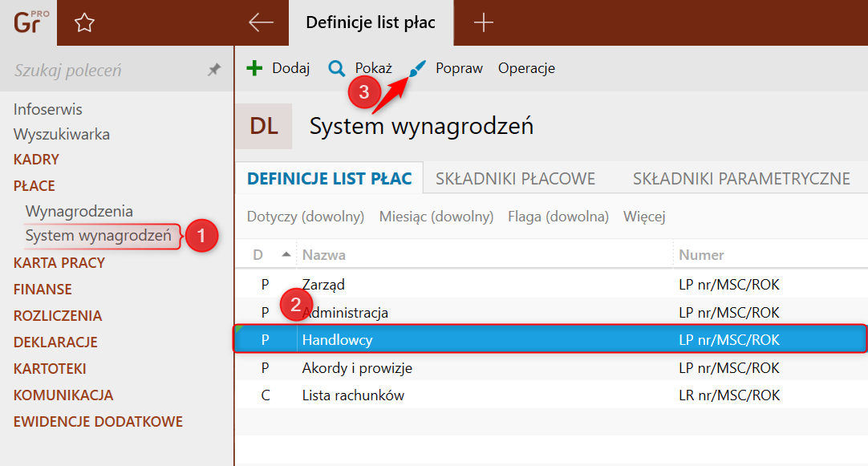Image resolution: width=868 pixels, height=466 pixels.
Task: Click the Popraw button label
Action: [x=459, y=68]
